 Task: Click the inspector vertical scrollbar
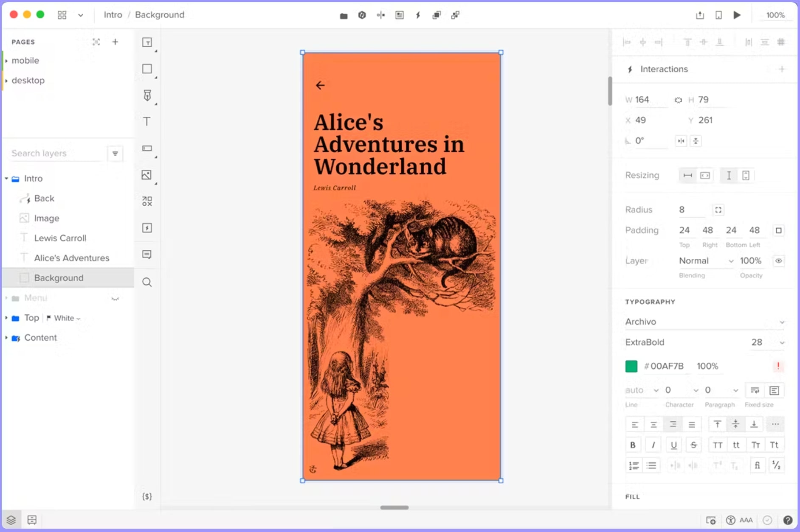tap(610, 91)
